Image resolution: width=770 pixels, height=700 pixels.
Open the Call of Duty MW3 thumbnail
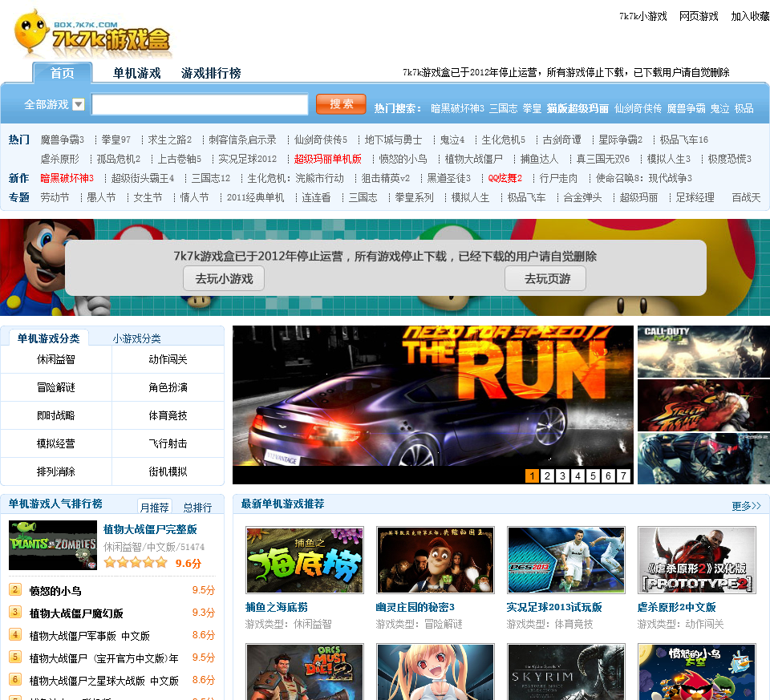tap(703, 351)
